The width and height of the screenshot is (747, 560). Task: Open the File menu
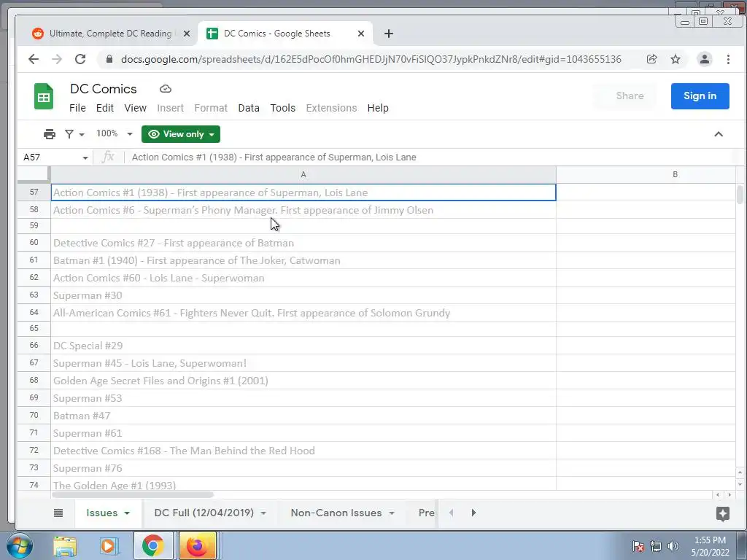pyautogui.click(x=77, y=108)
